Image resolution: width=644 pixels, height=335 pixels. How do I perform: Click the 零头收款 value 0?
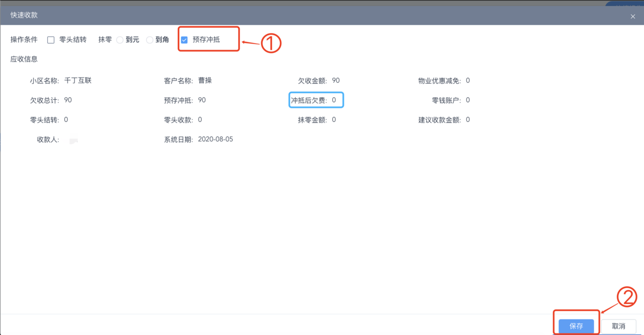pos(200,120)
